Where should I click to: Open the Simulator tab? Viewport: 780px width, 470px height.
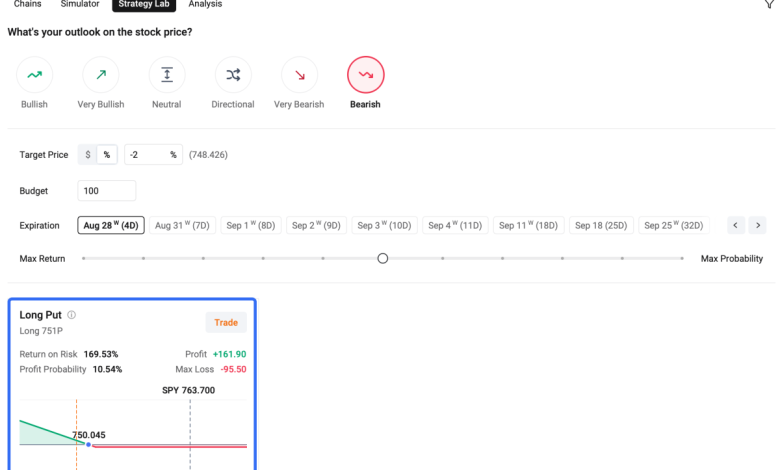[80, 4]
